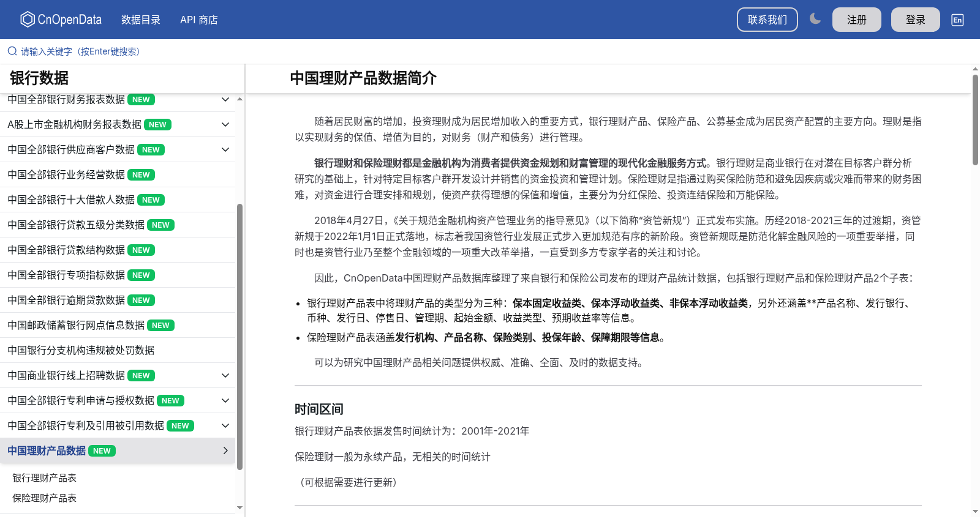Click the CnOpenData brand name text
Viewport: 980px width, 527px height.
point(70,20)
